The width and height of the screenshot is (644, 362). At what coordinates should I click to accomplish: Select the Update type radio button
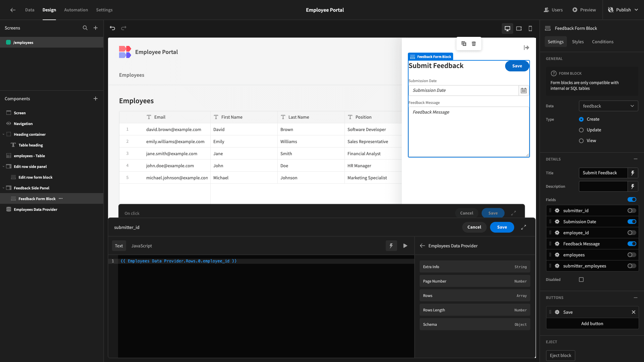pos(581,130)
